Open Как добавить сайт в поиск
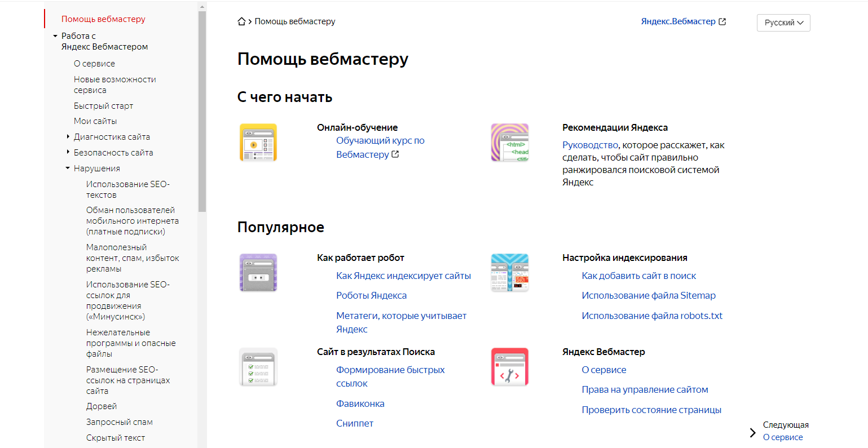 pos(638,276)
